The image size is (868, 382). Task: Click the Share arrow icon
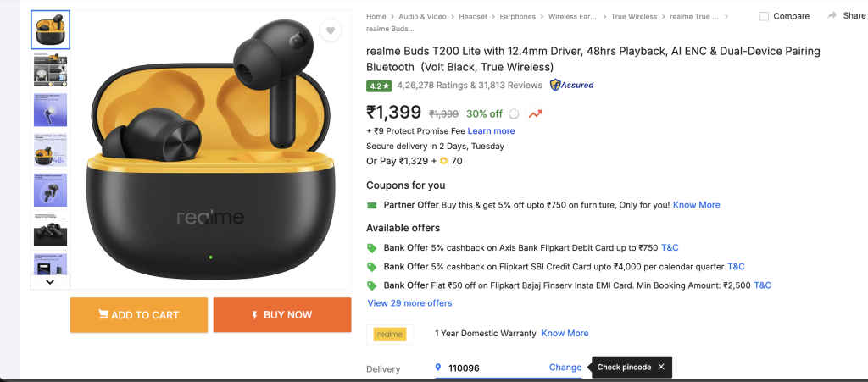coord(832,15)
